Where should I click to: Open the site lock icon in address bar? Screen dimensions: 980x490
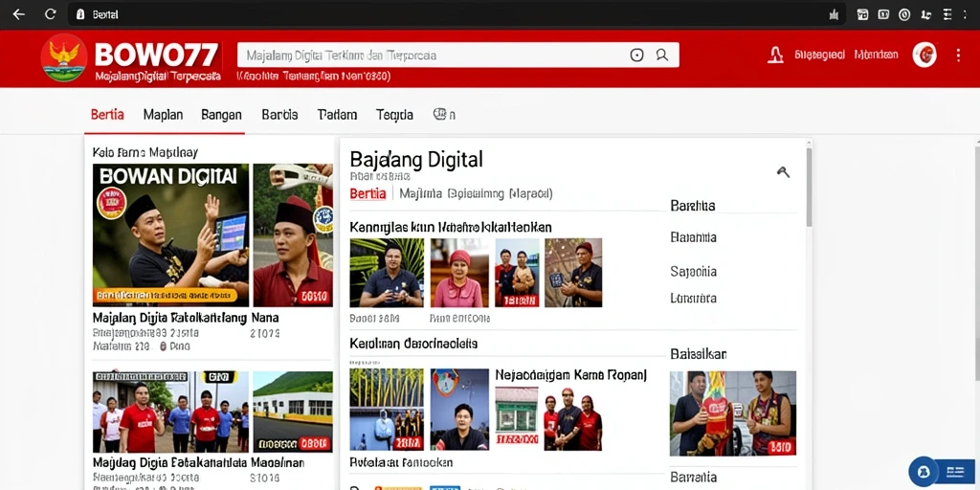[x=80, y=14]
